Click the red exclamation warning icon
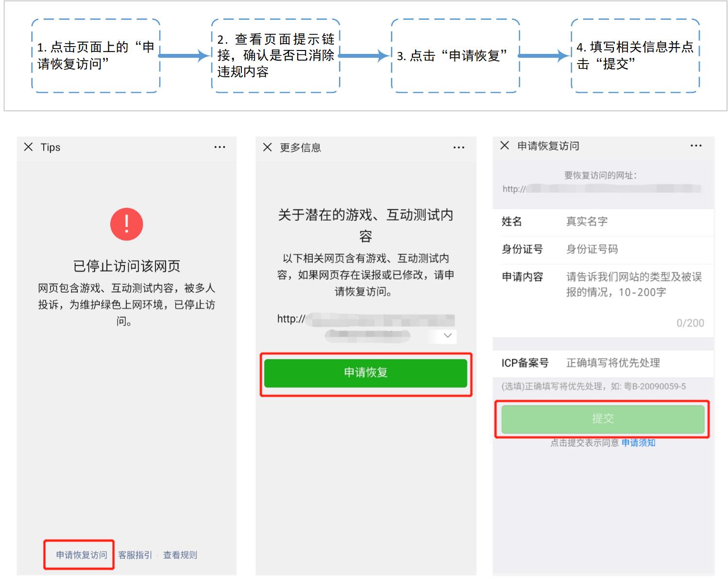 tap(127, 223)
